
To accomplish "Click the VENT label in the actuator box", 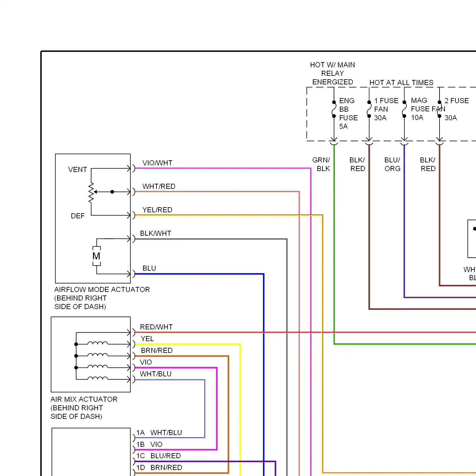I will pyautogui.click(x=77, y=169).
